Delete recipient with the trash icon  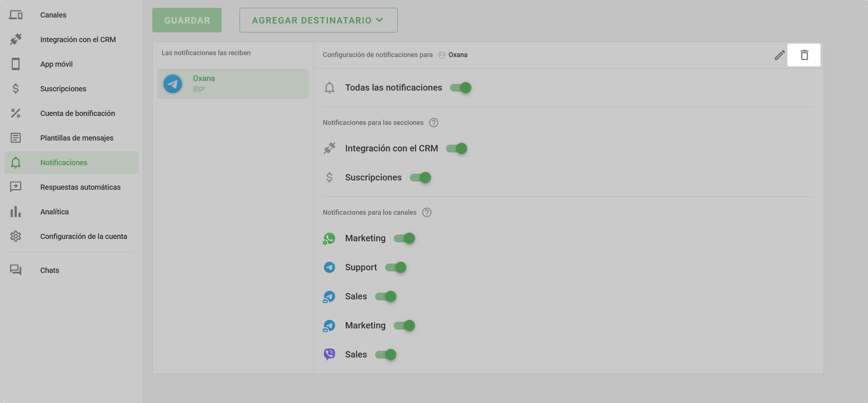[x=804, y=55]
